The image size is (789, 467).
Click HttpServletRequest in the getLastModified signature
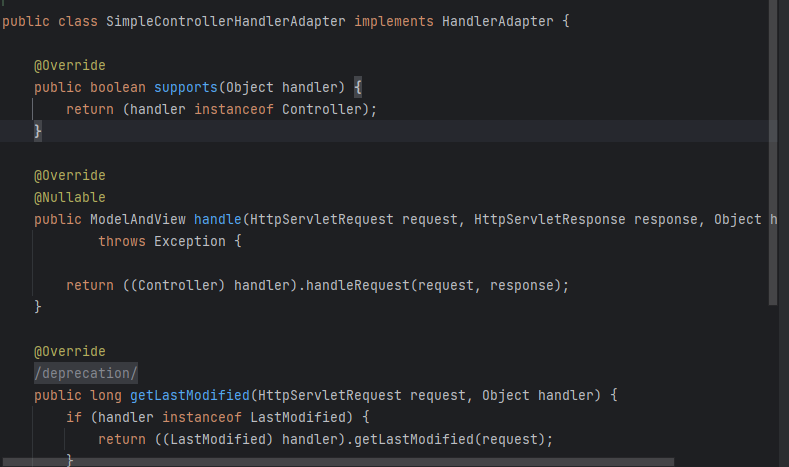(x=330, y=396)
